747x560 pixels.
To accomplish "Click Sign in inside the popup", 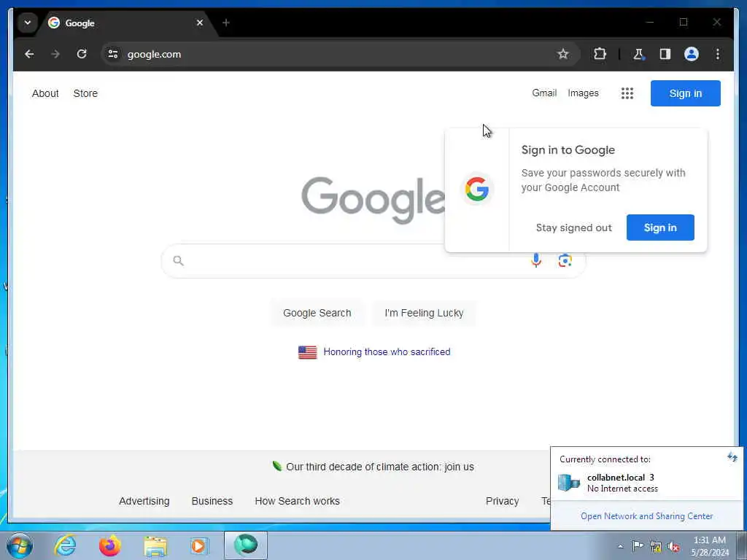I will [659, 227].
